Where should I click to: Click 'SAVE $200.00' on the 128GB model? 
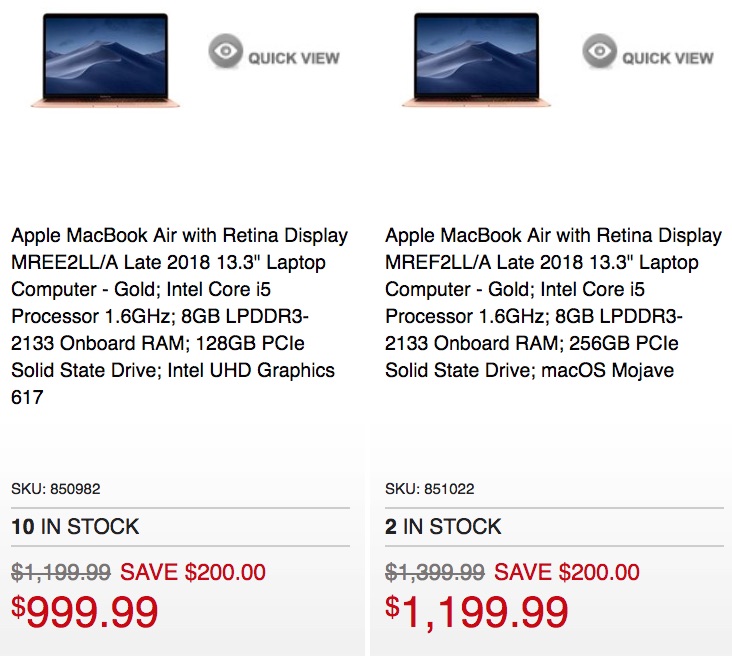coord(193,573)
